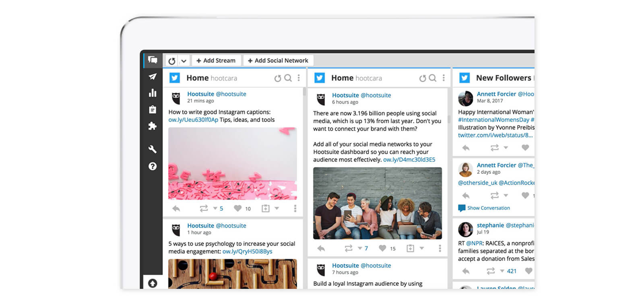Open Assignments clipboard icon in sidebar

coord(153,109)
